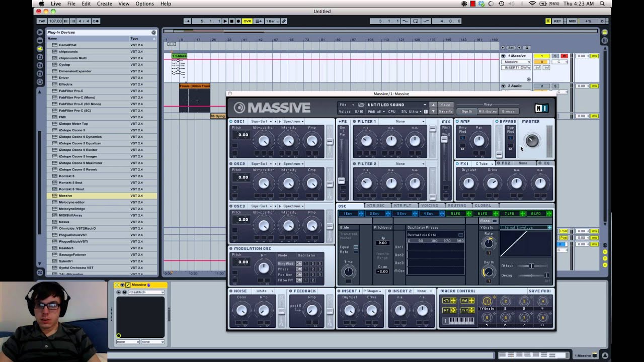Toggle the OVR overdub switch
Viewport: 644px width, 362px height.
point(247,21)
